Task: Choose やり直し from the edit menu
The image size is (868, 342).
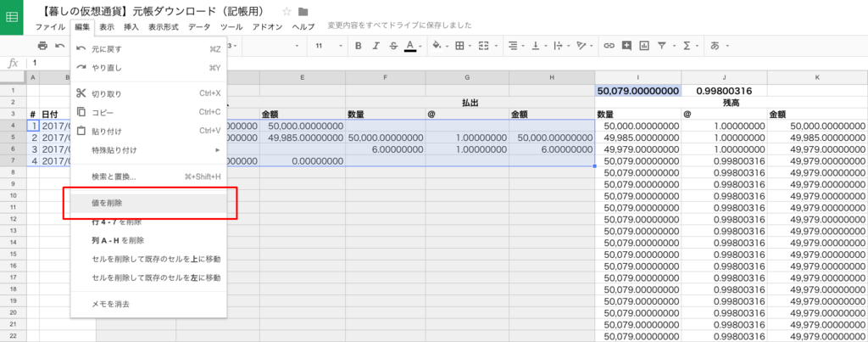Action: [148, 68]
